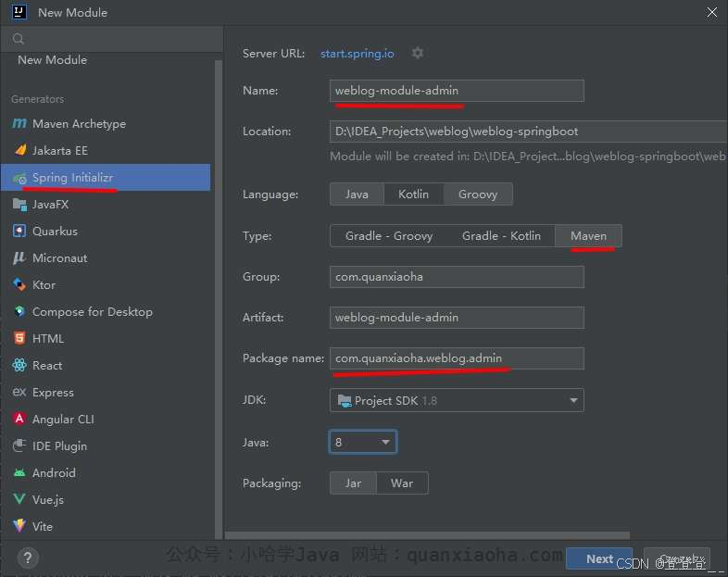The width and height of the screenshot is (728, 577).
Task: Select Groovy as the language
Action: [478, 194]
